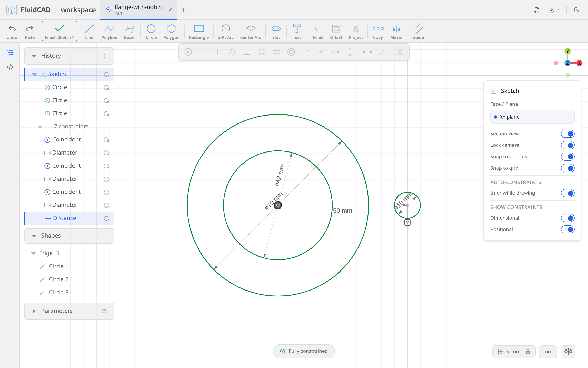Select the Center Arc tool
This screenshot has width=588, height=368.
251,32
